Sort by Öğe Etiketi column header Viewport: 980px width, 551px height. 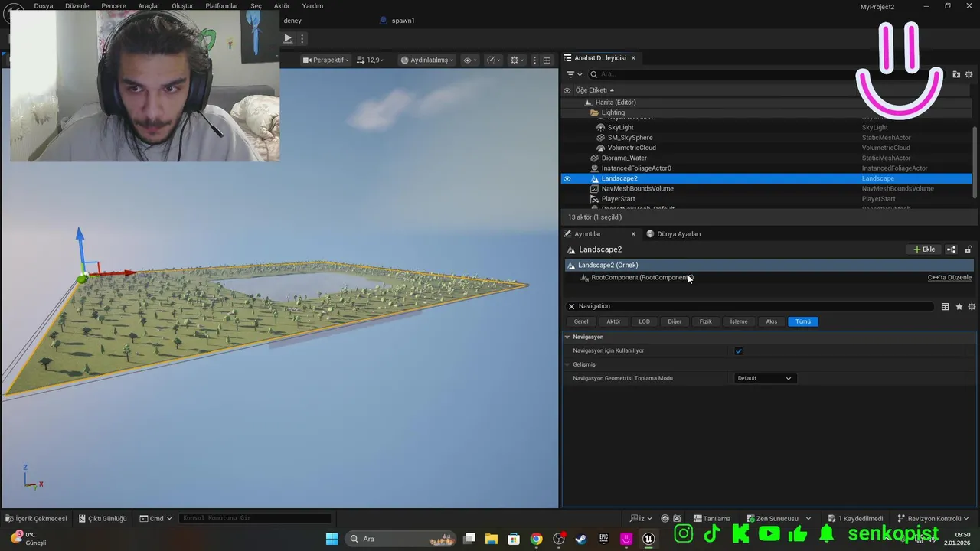[x=594, y=90]
